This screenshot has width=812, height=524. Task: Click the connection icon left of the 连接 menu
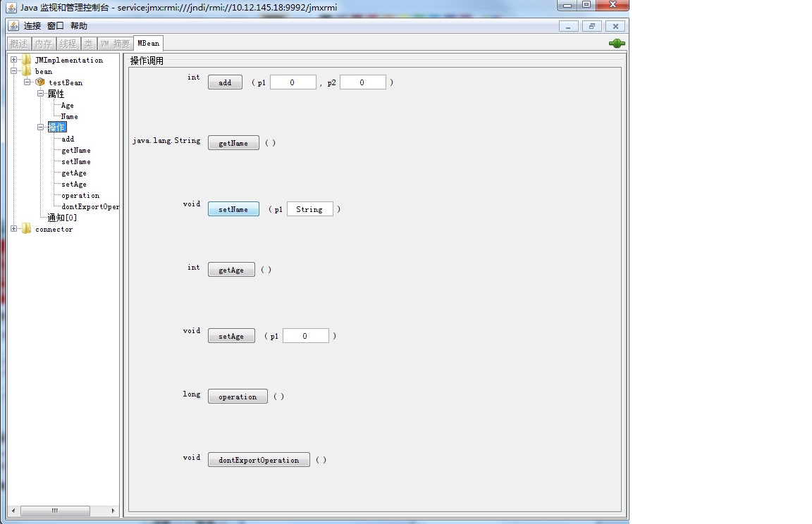click(x=13, y=25)
